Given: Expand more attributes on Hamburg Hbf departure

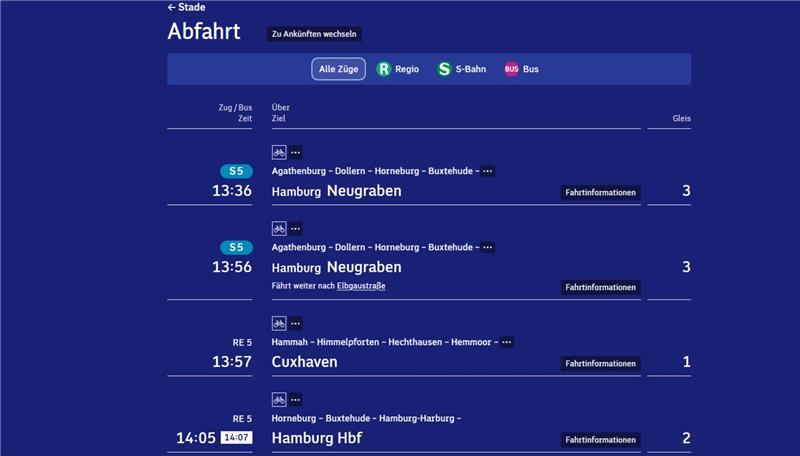Looking at the screenshot, I should point(296,399).
